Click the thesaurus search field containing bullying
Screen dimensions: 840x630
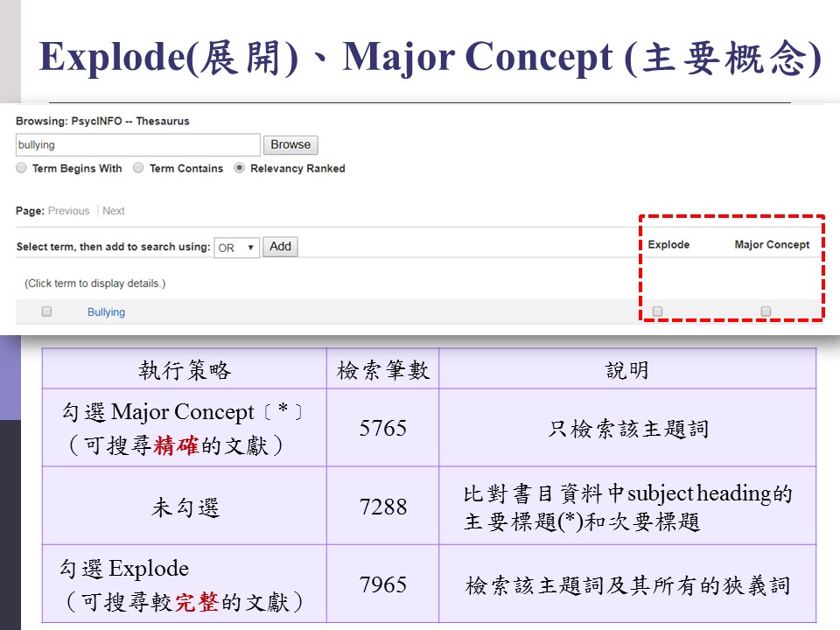tap(138, 144)
